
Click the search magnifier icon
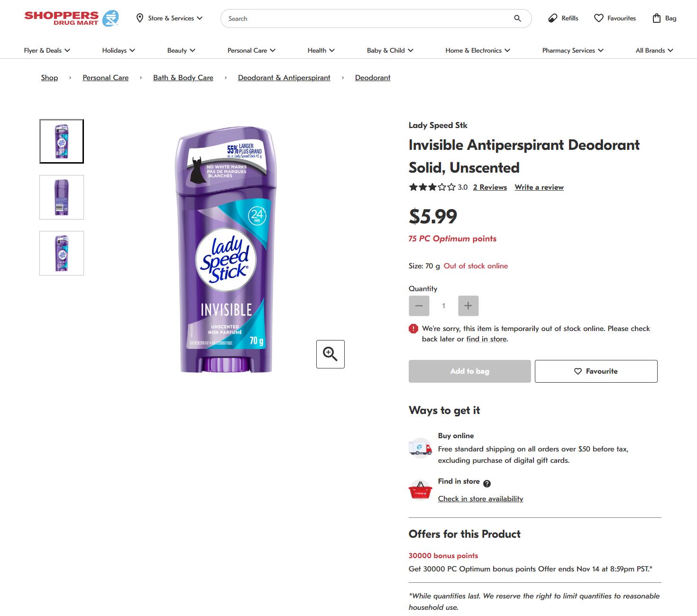tap(517, 18)
